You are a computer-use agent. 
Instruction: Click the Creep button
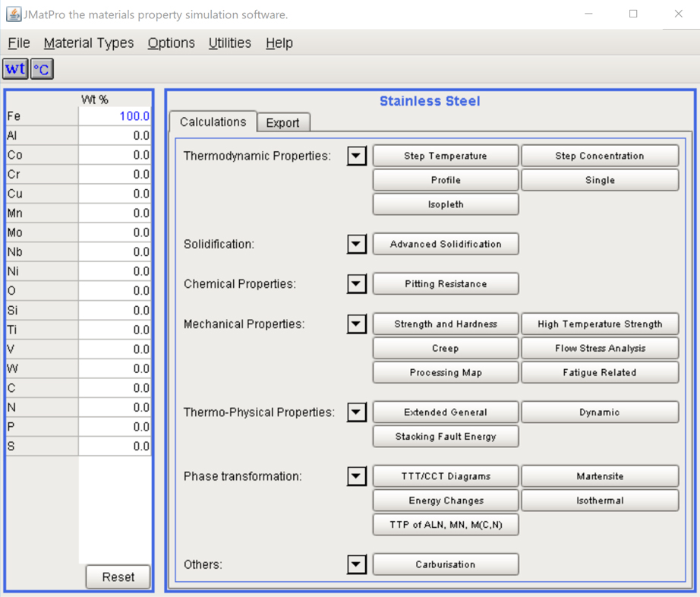point(446,348)
